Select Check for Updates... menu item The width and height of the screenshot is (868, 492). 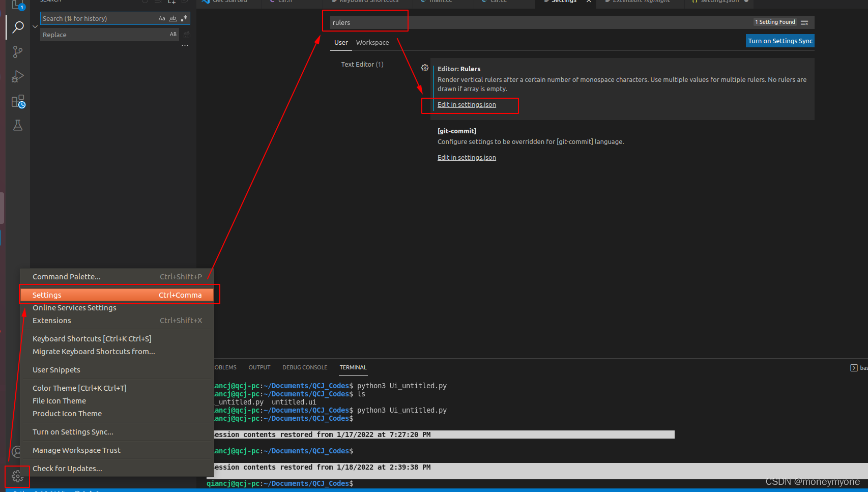click(117, 469)
